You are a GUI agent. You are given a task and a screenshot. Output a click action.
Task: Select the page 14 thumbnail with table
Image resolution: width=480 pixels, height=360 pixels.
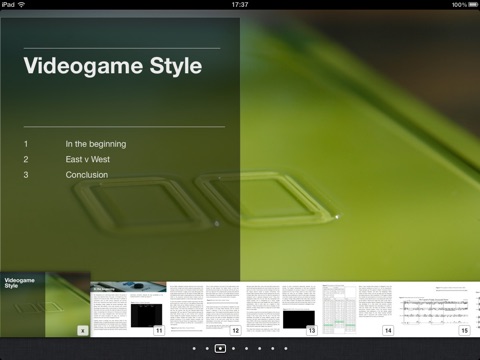(x=357, y=309)
